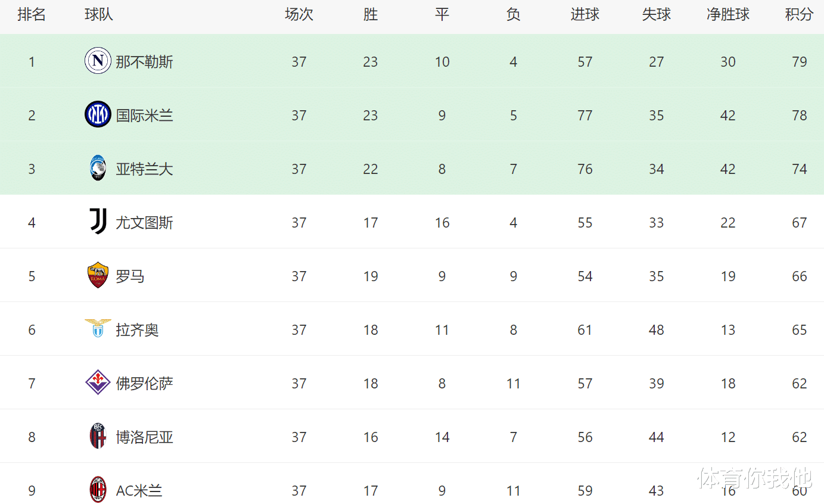
Task: Select the Fiorentina purple lily badge
Action: [x=98, y=382]
